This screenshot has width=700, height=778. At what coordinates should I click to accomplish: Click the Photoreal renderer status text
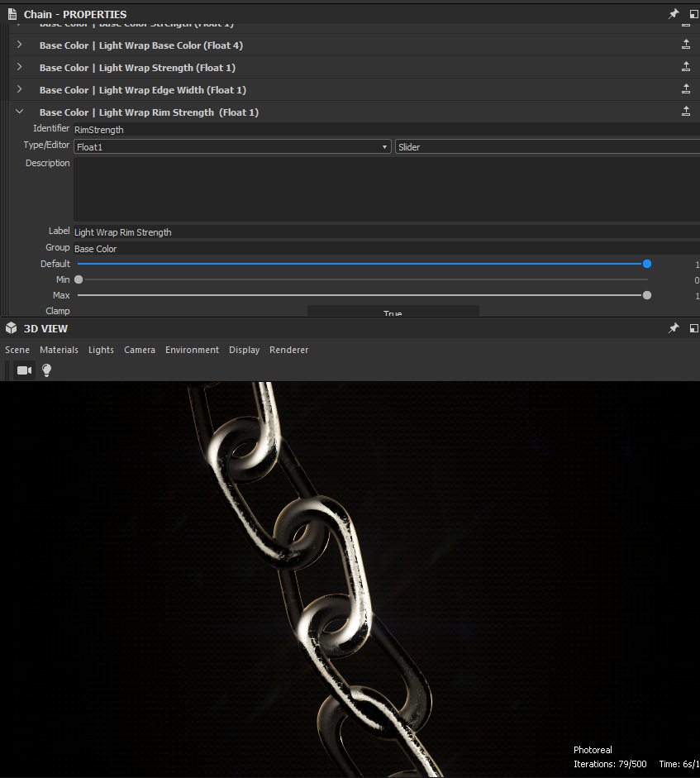pyautogui.click(x=593, y=750)
